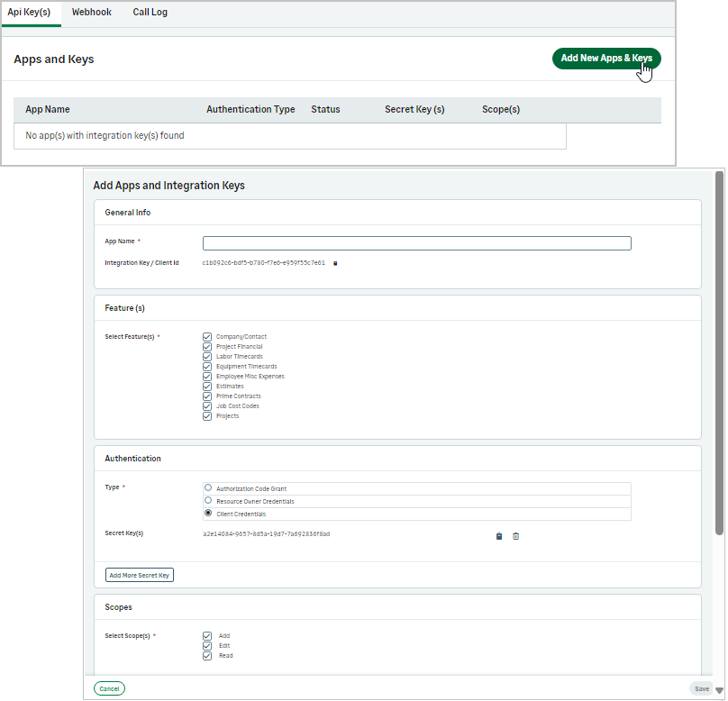Uncheck the Estimates feature
The height and width of the screenshot is (701, 728).
pos(207,387)
